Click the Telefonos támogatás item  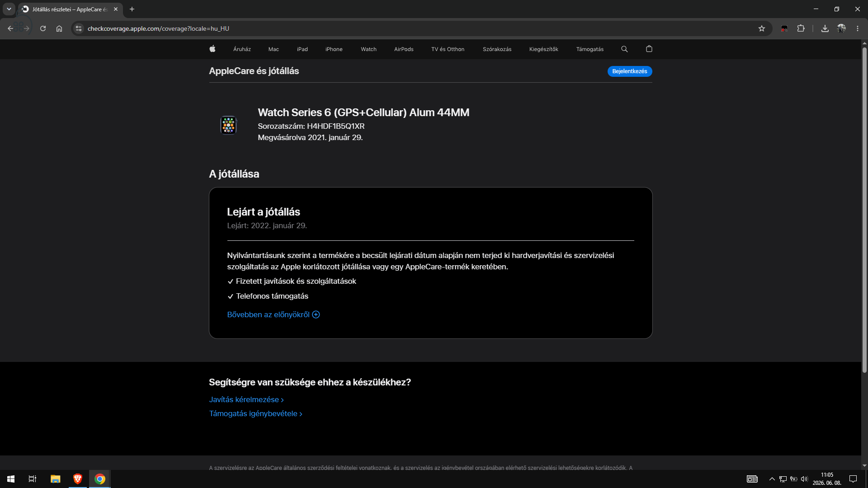click(x=272, y=296)
